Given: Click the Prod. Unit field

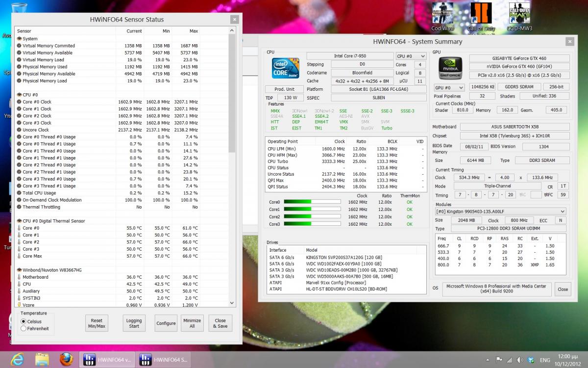Looking at the screenshot, I should tap(284, 89).
